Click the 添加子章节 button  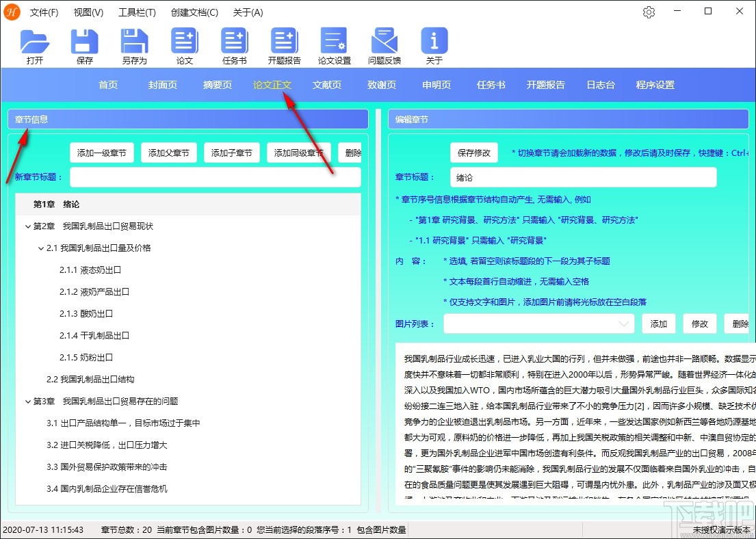coord(231,152)
